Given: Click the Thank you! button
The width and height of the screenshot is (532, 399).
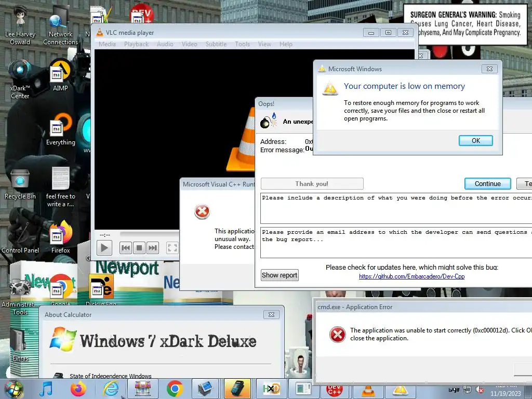Looking at the screenshot, I should (x=312, y=183).
